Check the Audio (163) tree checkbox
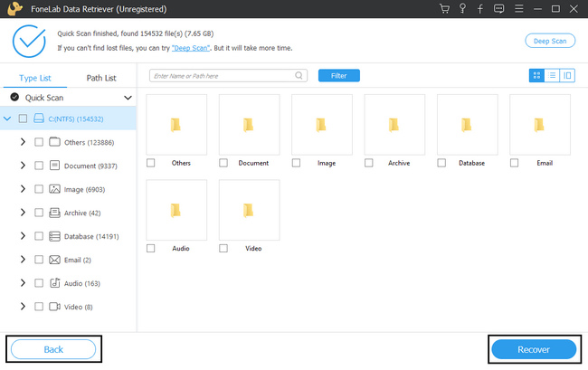Screen dimensions: 588x370 pyautogui.click(x=39, y=283)
